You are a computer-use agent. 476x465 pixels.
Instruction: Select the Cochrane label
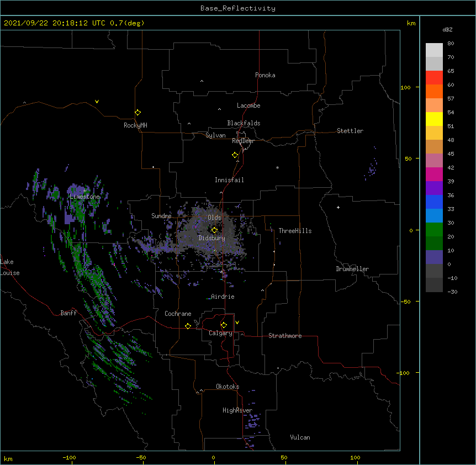[178, 314]
